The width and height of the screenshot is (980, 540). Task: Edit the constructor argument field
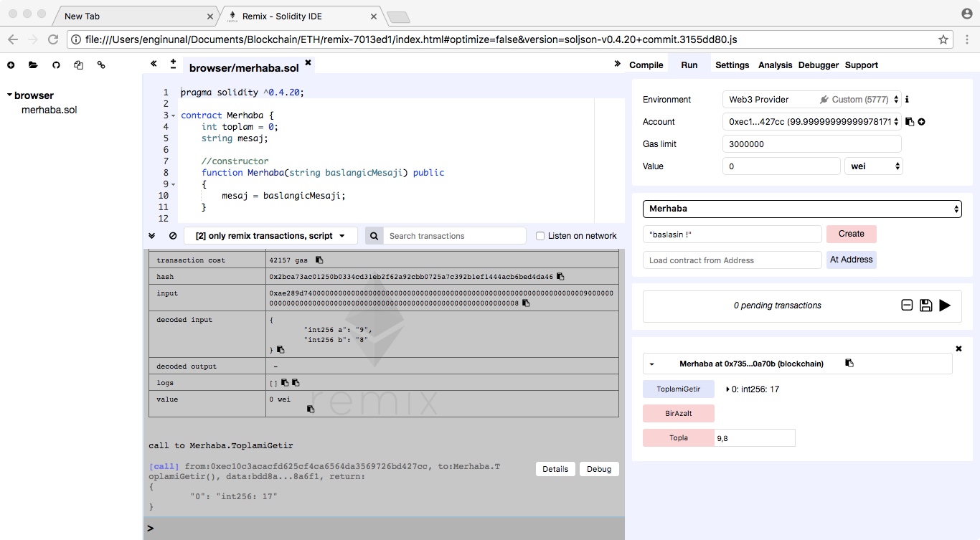(x=732, y=235)
